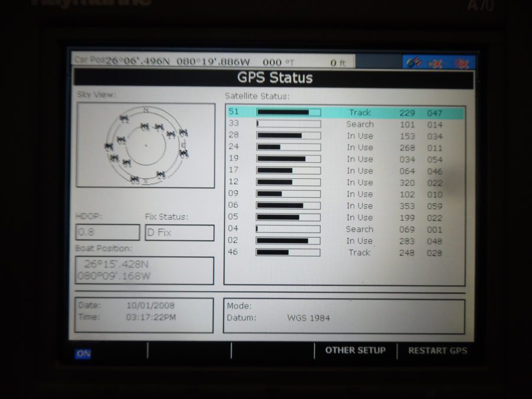The image size is (532, 399).
Task: Toggle the ON softkey
Action: coord(83,354)
